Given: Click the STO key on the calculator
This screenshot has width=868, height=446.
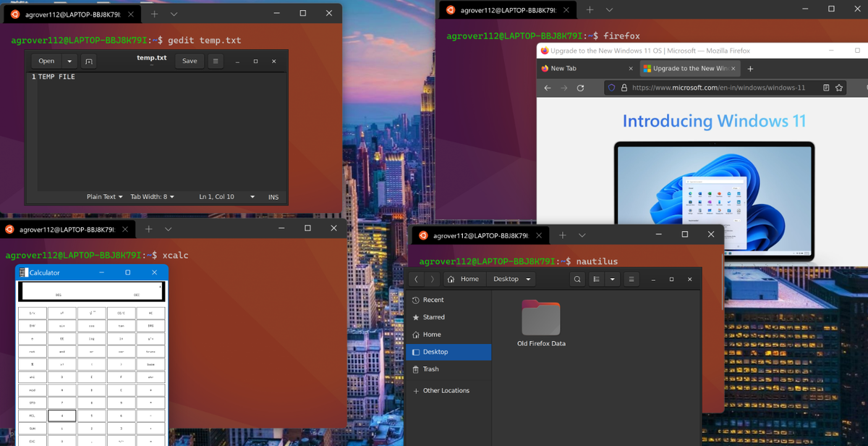Looking at the screenshot, I should (32, 403).
